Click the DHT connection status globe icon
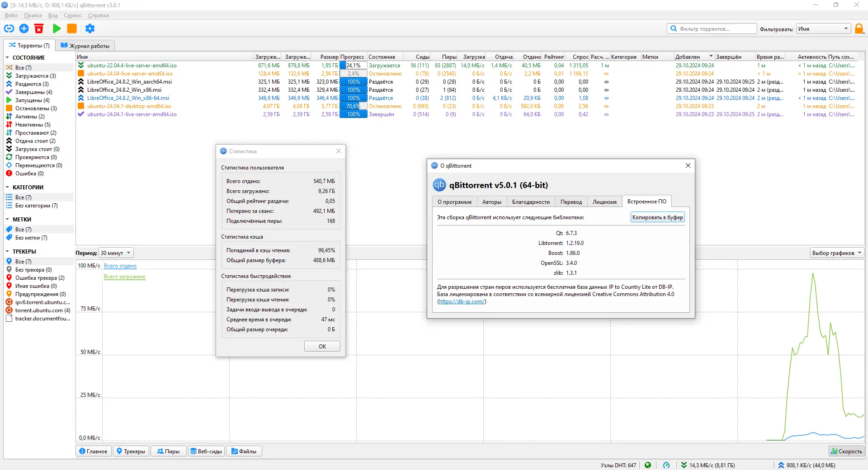The image size is (868, 470). coord(648,465)
